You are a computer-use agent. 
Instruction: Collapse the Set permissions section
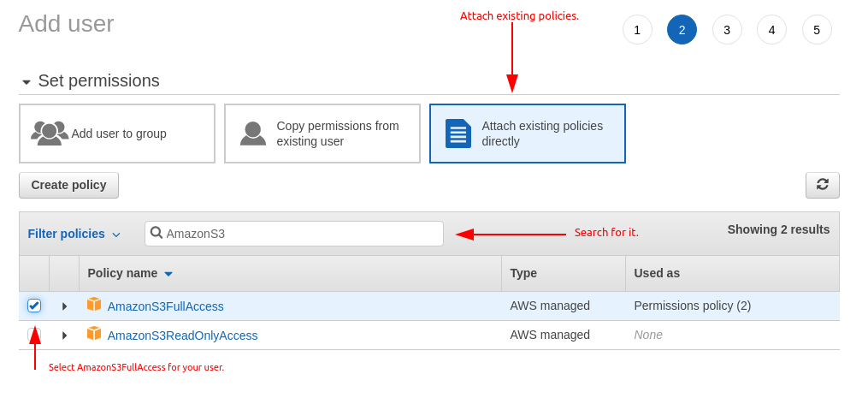click(x=27, y=82)
